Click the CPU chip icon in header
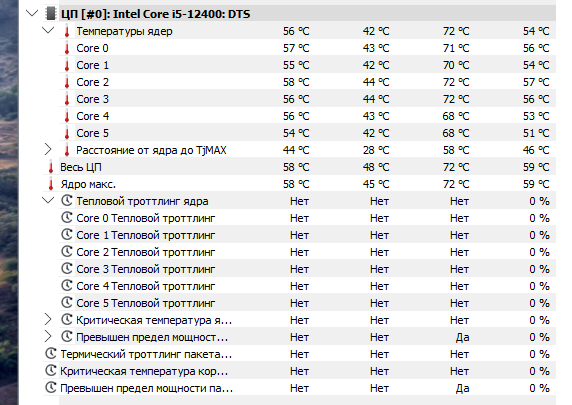572x405 pixels. [x=51, y=14]
